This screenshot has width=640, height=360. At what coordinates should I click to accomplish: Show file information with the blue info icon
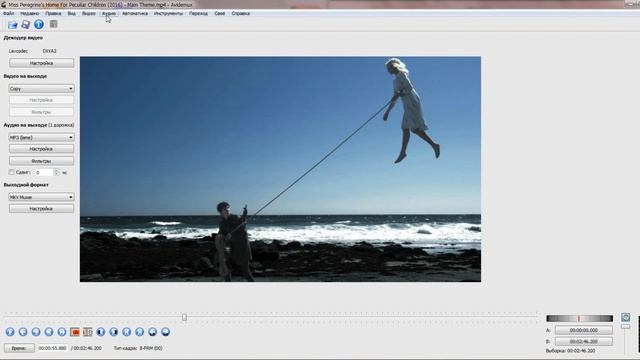click(x=39, y=24)
